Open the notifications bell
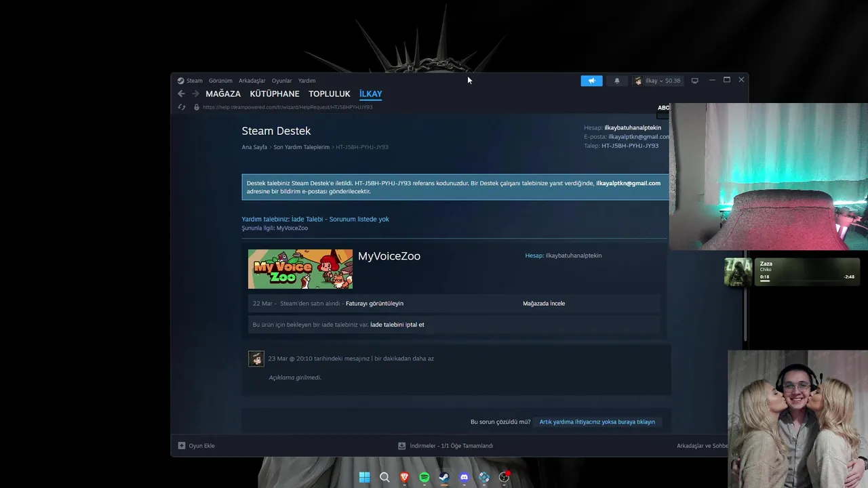The image size is (868, 488). pos(617,81)
